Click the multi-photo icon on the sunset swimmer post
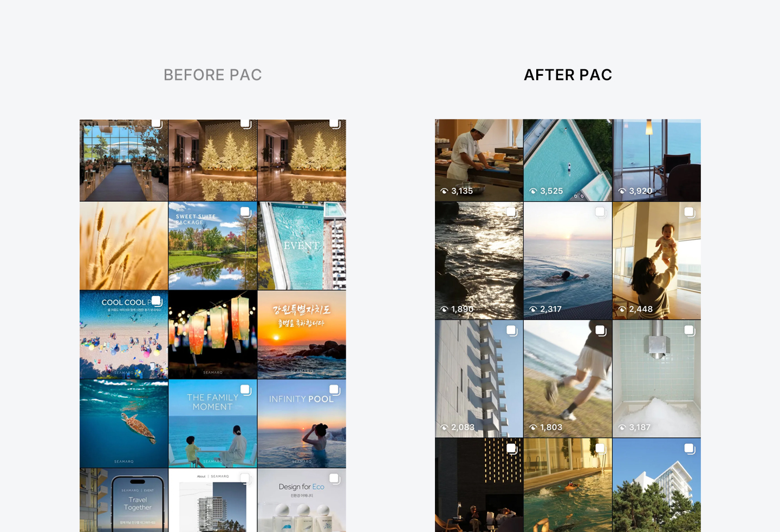The width and height of the screenshot is (780, 532). [x=600, y=212]
